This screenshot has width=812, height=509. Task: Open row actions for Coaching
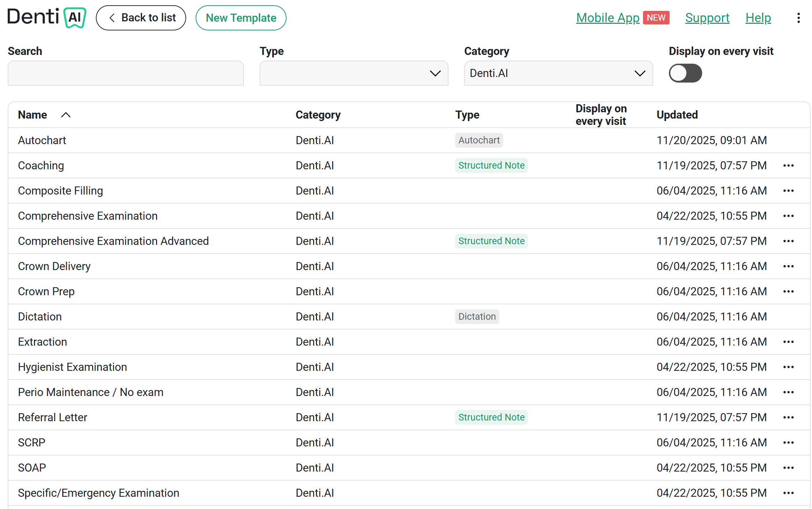tap(788, 165)
